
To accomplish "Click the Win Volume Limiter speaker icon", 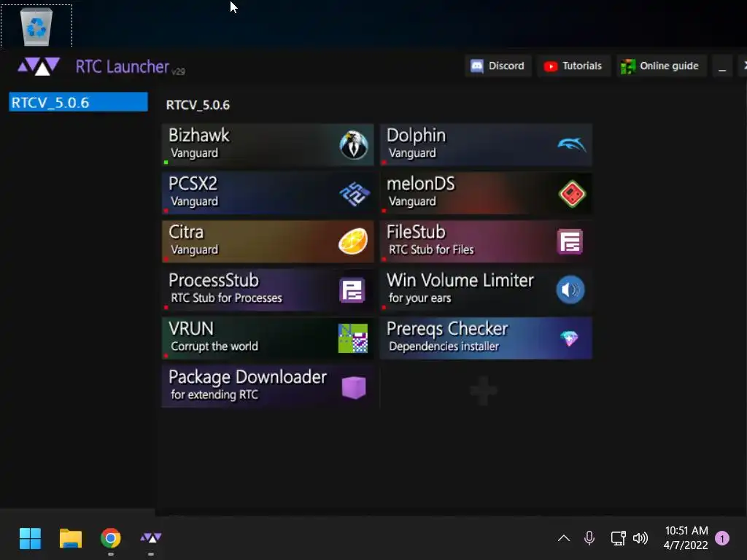I will pyautogui.click(x=570, y=289).
